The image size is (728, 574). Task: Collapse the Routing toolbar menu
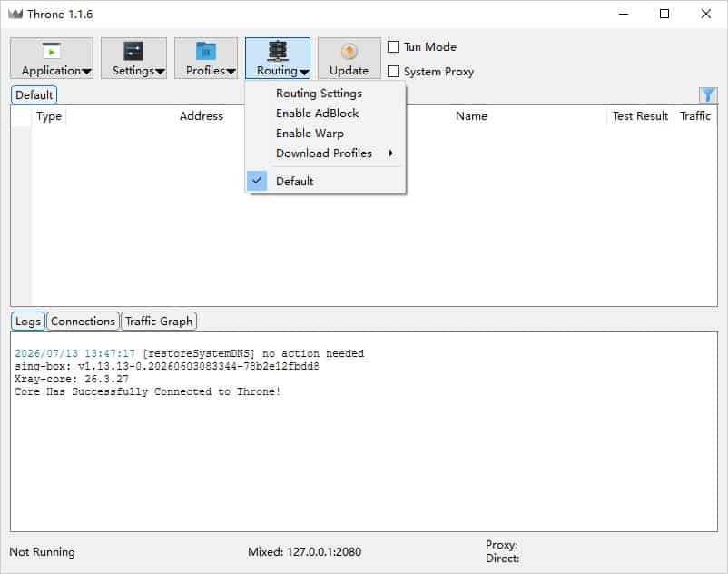[x=278, y=58]
